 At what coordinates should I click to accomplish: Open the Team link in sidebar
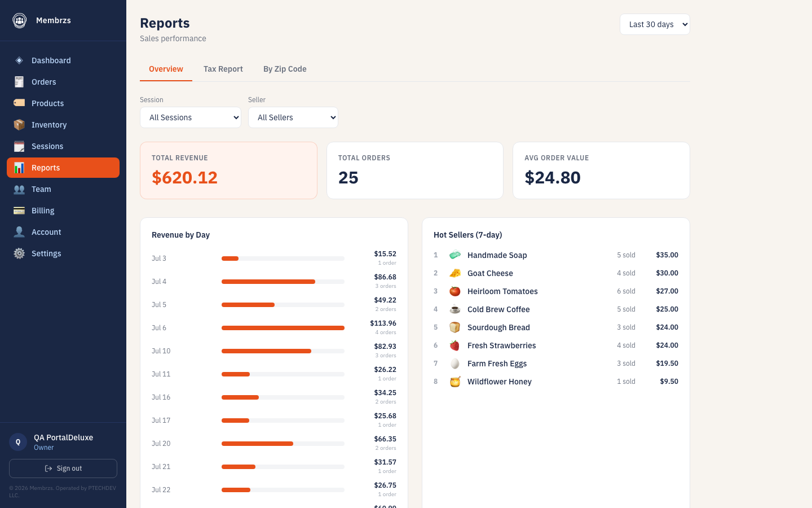click(x=63, y=189)
